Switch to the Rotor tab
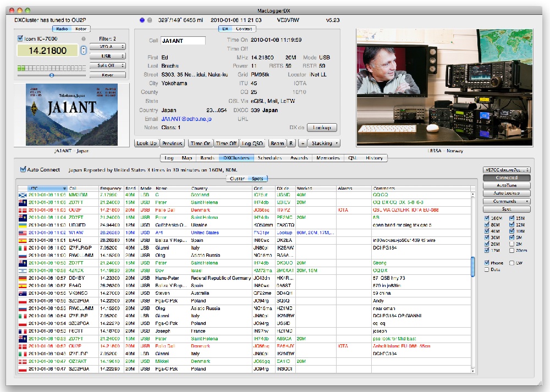Screen dimensions: 550x392 (x=81, y=29)
